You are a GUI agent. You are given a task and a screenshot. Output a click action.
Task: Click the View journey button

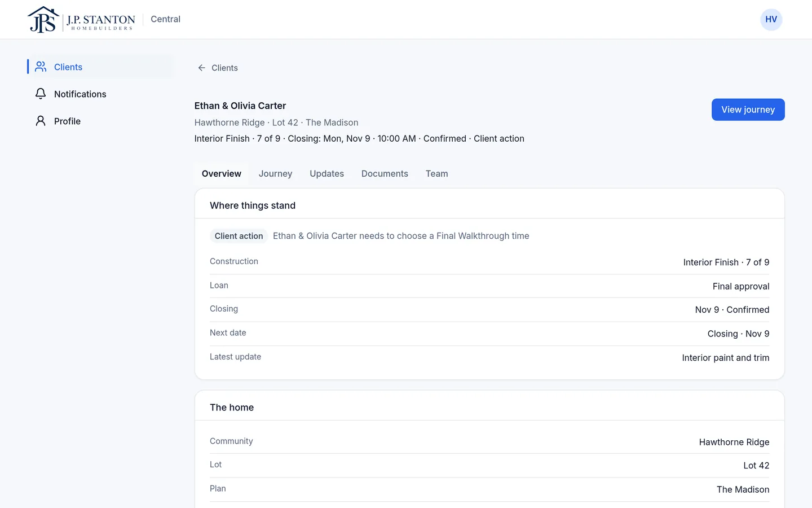pos(748,110)
